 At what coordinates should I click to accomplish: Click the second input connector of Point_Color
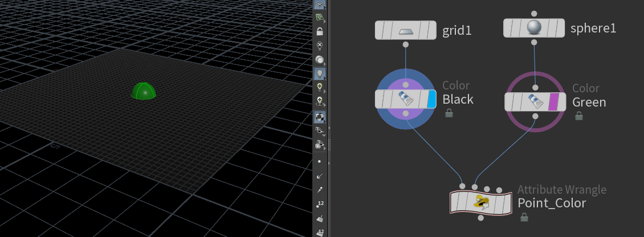click(475, 187)
